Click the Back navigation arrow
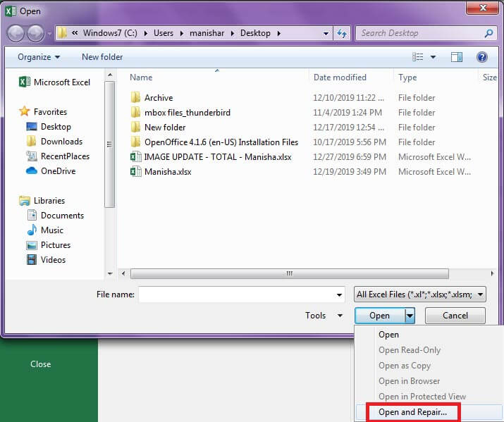 16,33
